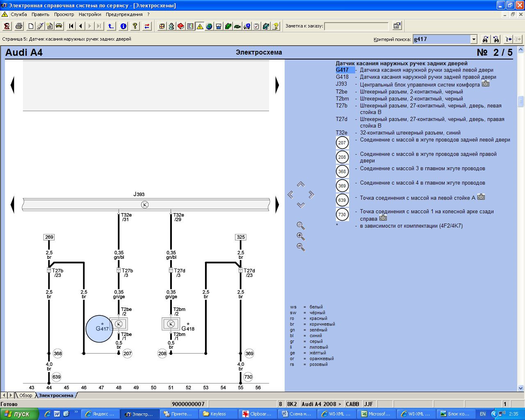The image size is (525, 420).
Task: Click the 325 reference box in diagram
Action: click(241, 237)
